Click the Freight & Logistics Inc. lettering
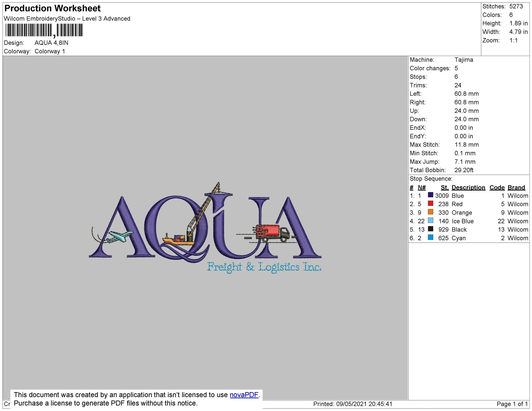This screenshot has height=411, width=532. click(264, 267)
